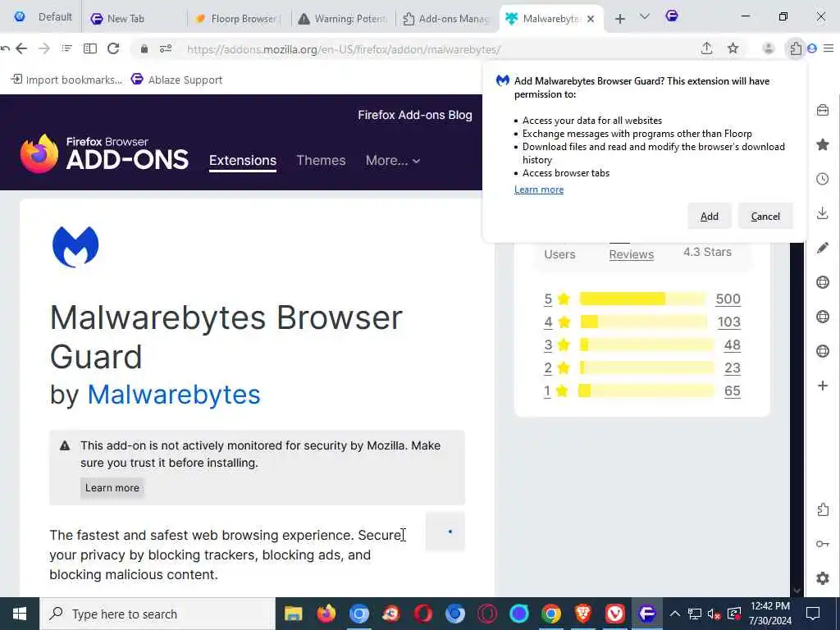Open the Windows Start menu
Screen dimensions: 840x630
[x=20, y=614]
